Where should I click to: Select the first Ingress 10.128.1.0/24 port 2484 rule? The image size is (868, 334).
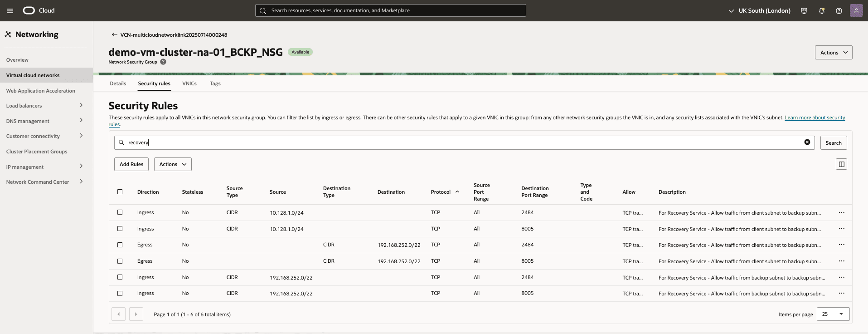(120, 212)
